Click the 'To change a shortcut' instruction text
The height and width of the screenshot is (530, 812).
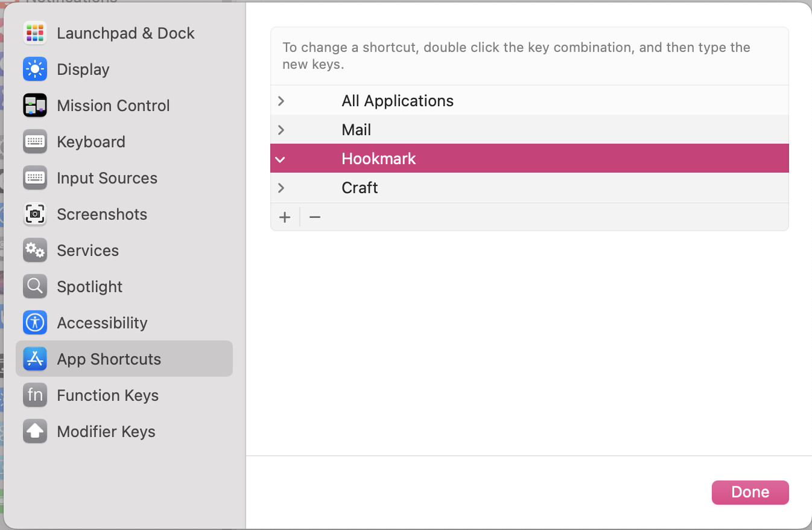tap(516, 56)
